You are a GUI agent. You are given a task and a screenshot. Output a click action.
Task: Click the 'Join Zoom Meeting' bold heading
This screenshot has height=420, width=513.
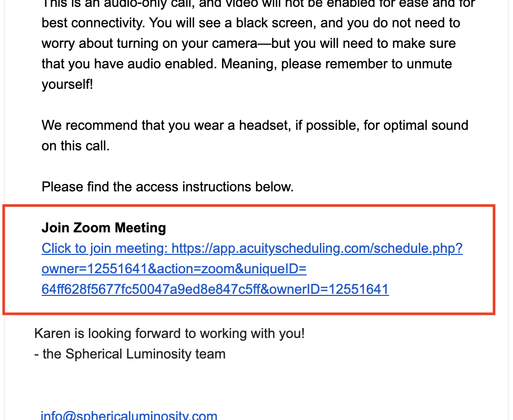pos(104,228)
